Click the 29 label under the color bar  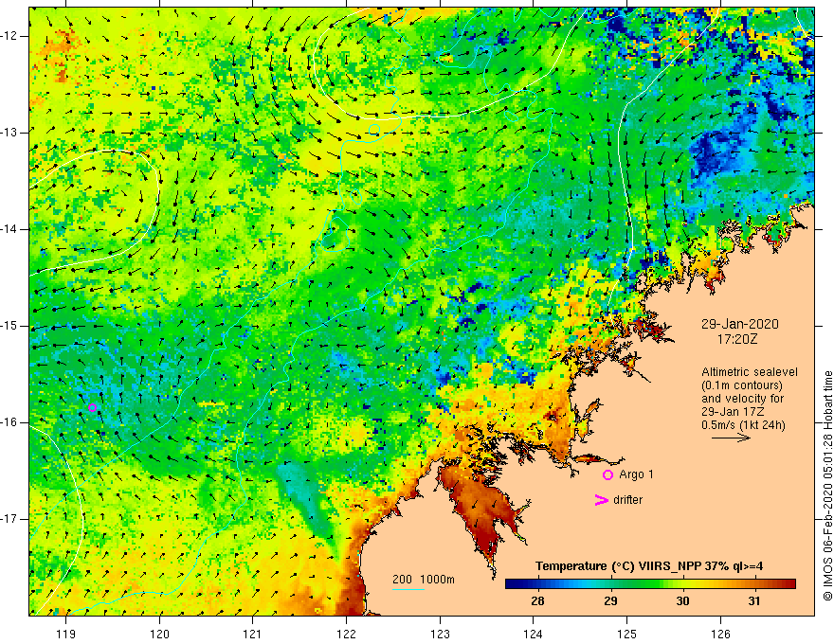coord(610,601)
